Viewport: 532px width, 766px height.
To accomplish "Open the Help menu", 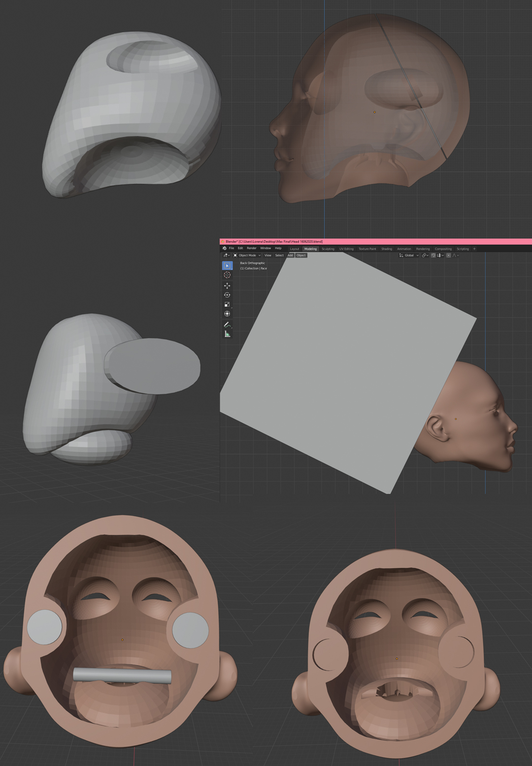I will [x=278, y=248].
